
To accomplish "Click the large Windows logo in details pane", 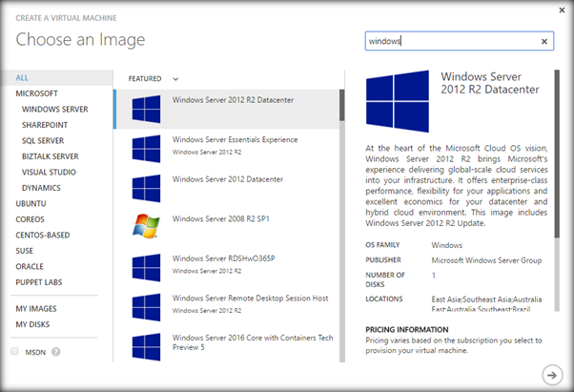I will tap(398, 101).
